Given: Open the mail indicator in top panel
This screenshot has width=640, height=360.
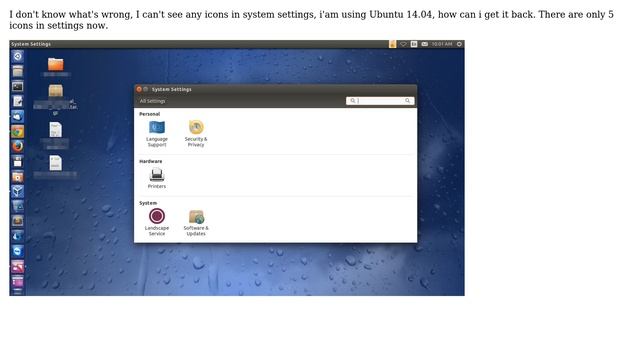Looking at the screenshot, I should coord(424,44).
